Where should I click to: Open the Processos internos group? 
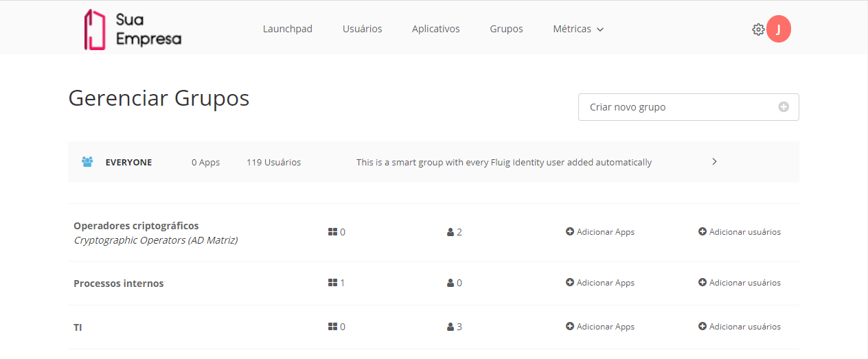click(x=119, y=283)
